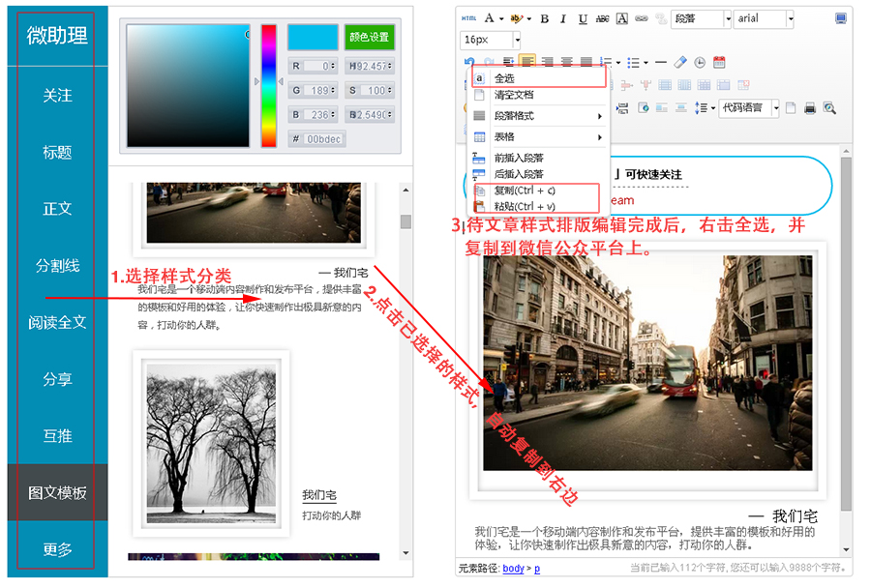This screenshot has width=871, height=588.
Task: Open the 图文模板 sidebar category
Action: click(x=58, y=492)
